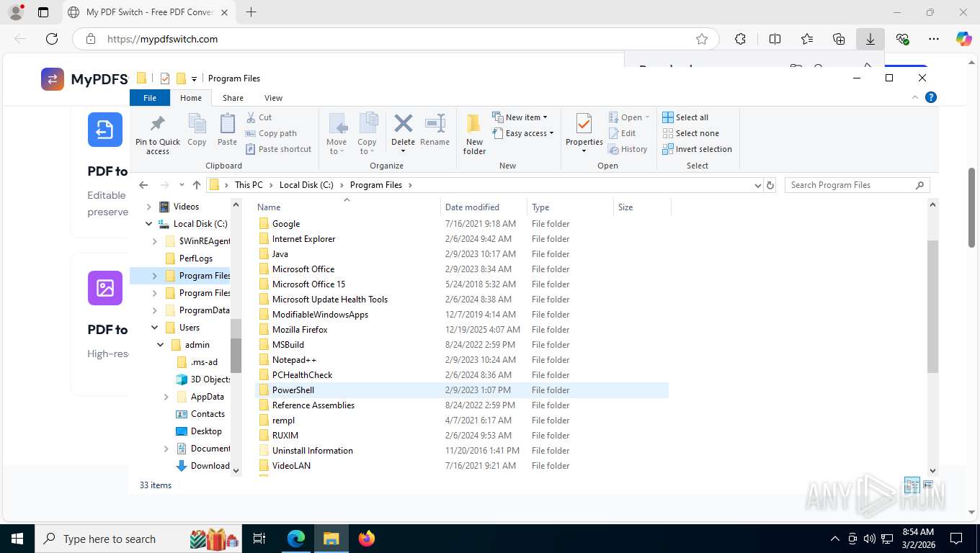980x553 pixels.
Task: Click the red Delete icon
Action: (404, 123)
